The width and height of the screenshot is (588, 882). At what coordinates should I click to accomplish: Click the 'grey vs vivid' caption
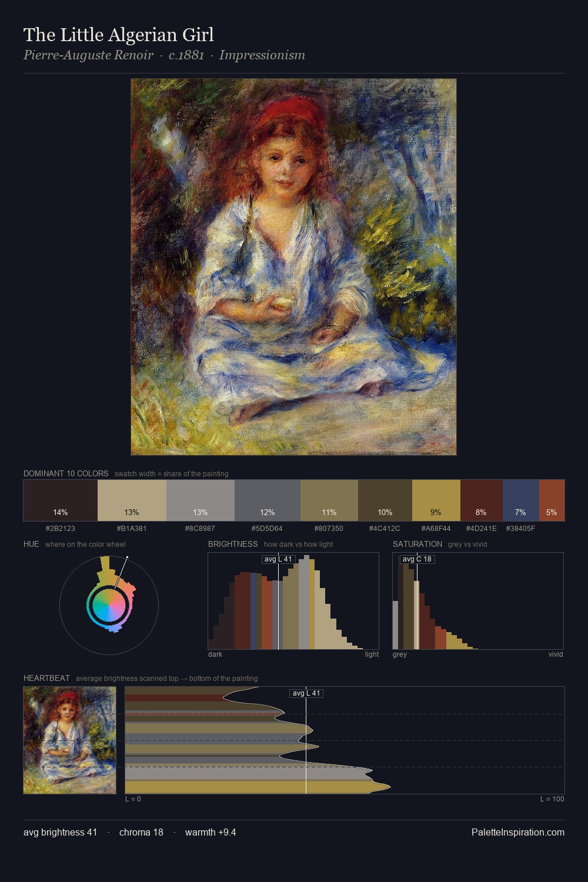coord(467,544)
